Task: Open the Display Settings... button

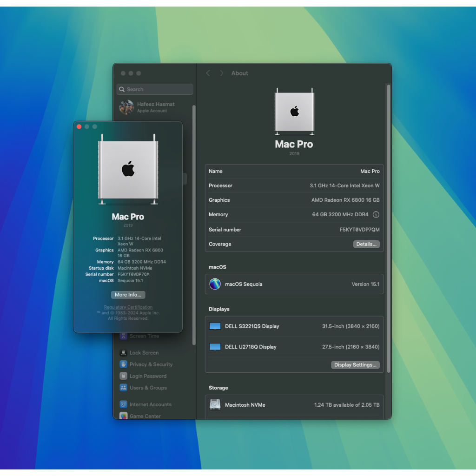Action: [355, 365]
